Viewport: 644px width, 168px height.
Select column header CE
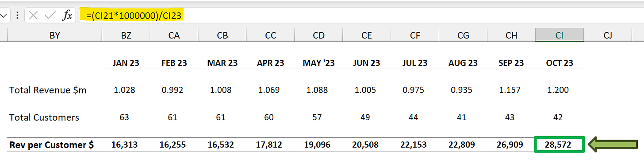pyautogui.click(x=367, y=35)
